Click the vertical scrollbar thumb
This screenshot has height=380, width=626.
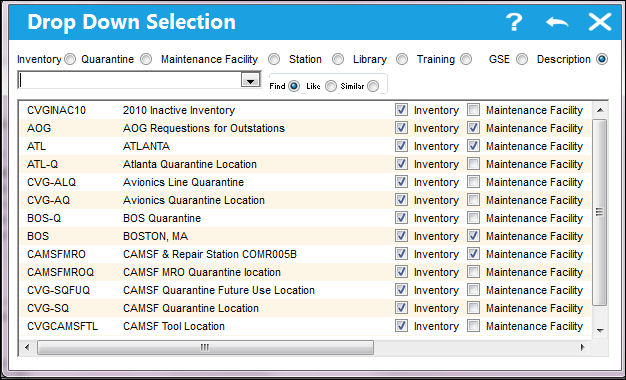click(x=600, y=212)
